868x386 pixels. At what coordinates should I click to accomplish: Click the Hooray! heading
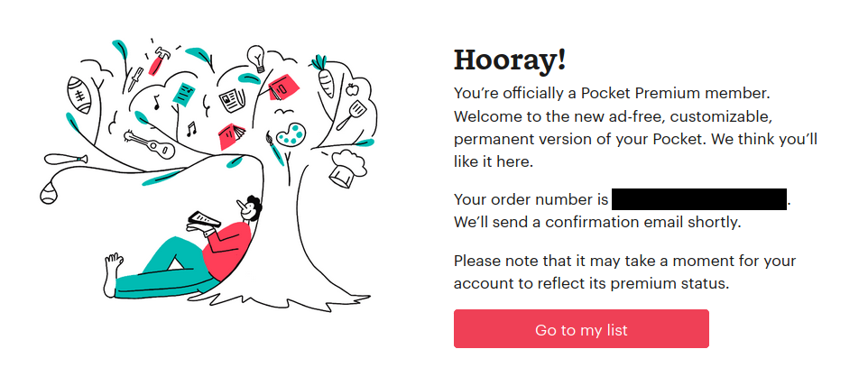point(510,60)
